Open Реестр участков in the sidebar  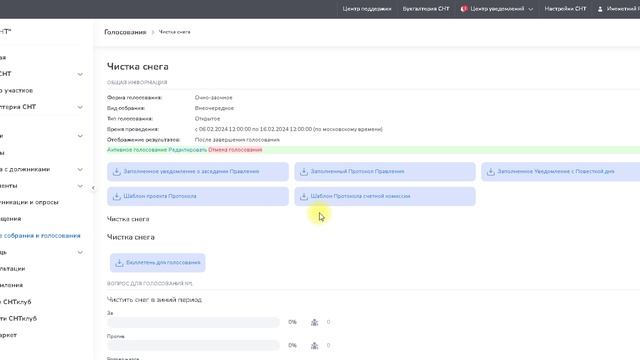coord(16,91)
